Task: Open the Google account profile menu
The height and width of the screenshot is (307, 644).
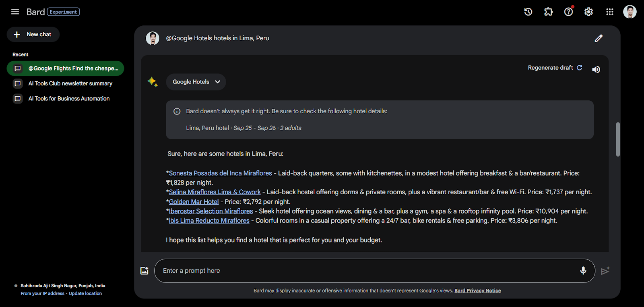Action: (x=630, y=12)
